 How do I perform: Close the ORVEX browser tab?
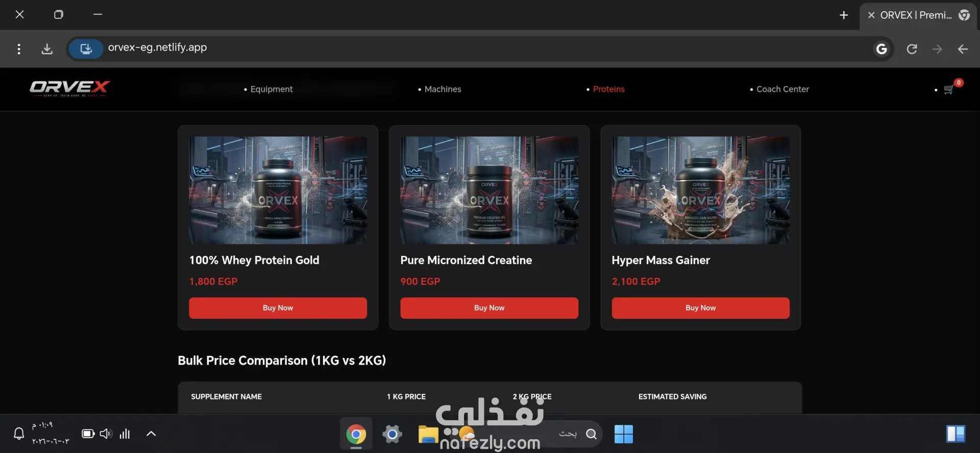[x=871, y=15]
